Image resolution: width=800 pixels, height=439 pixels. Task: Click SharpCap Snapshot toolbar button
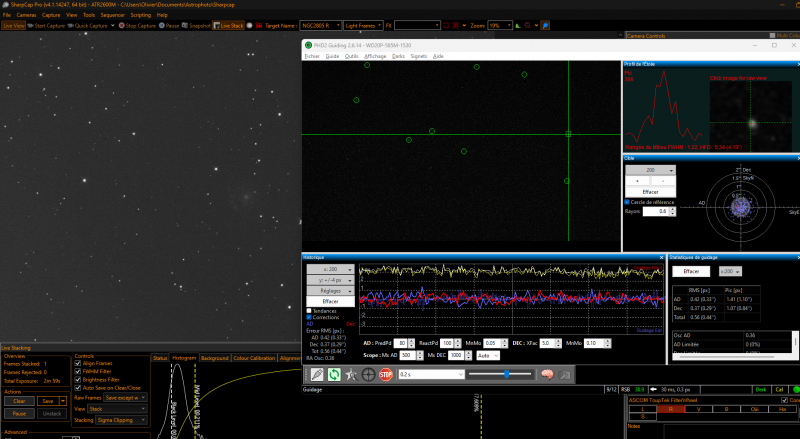click(x=196, y=26)
